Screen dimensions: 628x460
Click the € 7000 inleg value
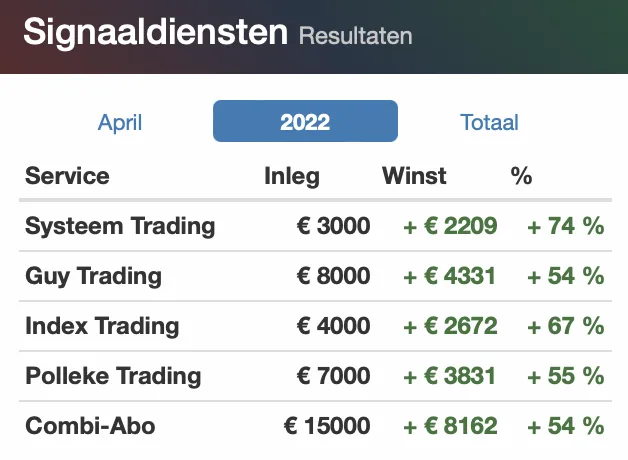pos(333,376)
